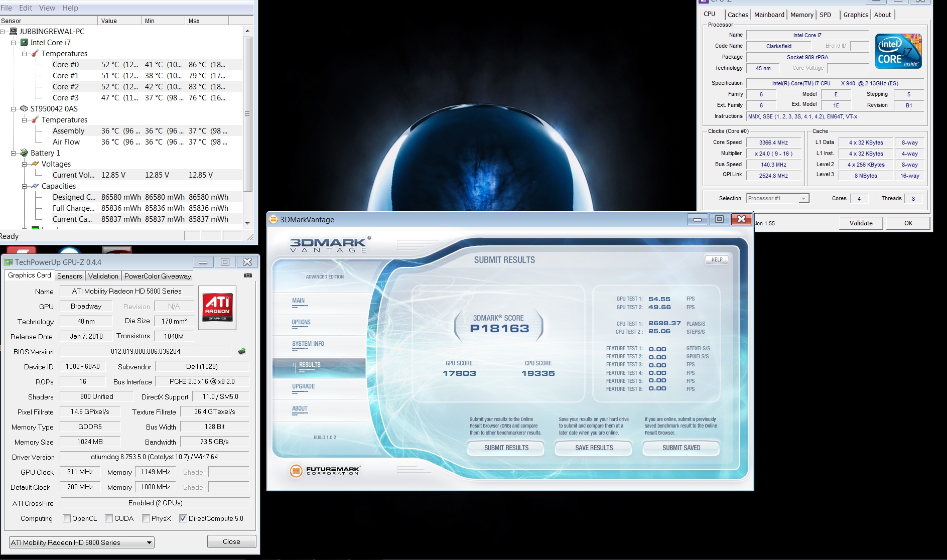The height and width of the screenshot is (560, 947).
Task: Click the Capacities icon under Battery 1
Action: pos(35,186)
